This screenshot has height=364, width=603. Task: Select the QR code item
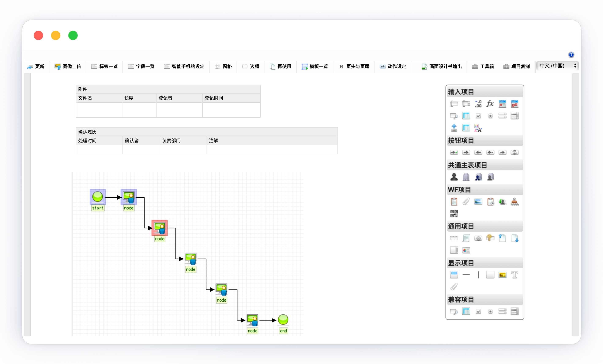pyautogui.click(x=454, y=214)
